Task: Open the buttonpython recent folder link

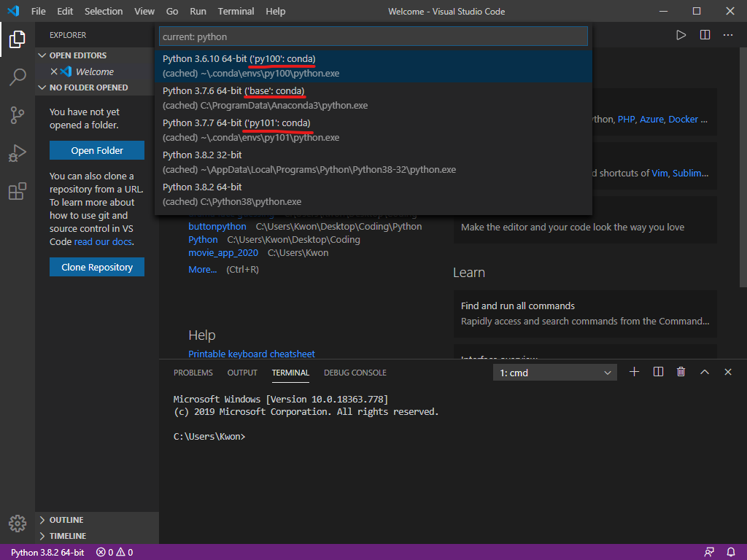Action: click(217, 227)
